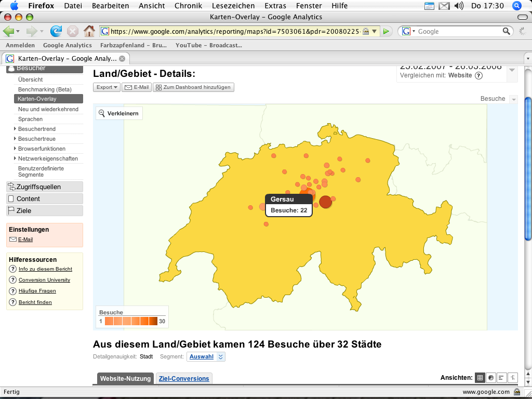Click the darkest swatch in the Besuche legend

click(x=153, y=321)
